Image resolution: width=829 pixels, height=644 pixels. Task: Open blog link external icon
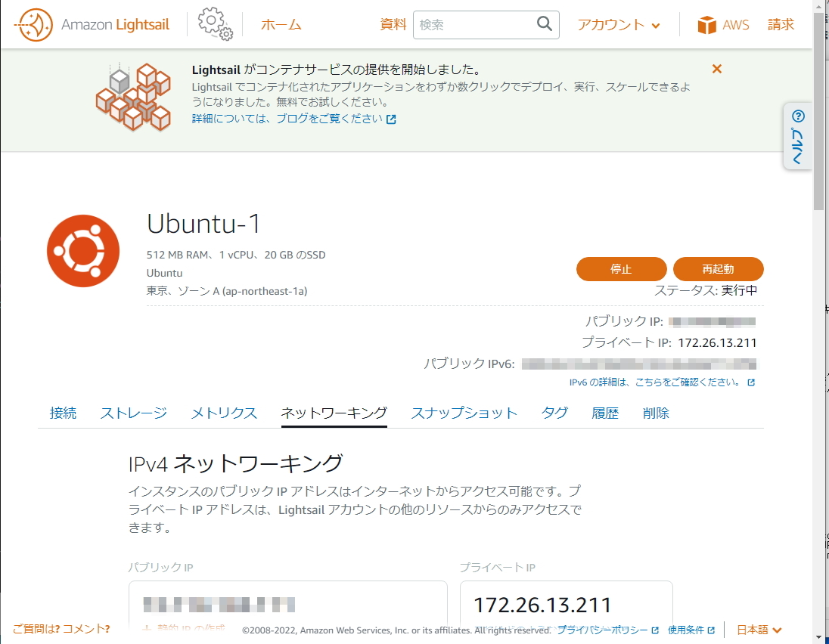tap(391, 119)
